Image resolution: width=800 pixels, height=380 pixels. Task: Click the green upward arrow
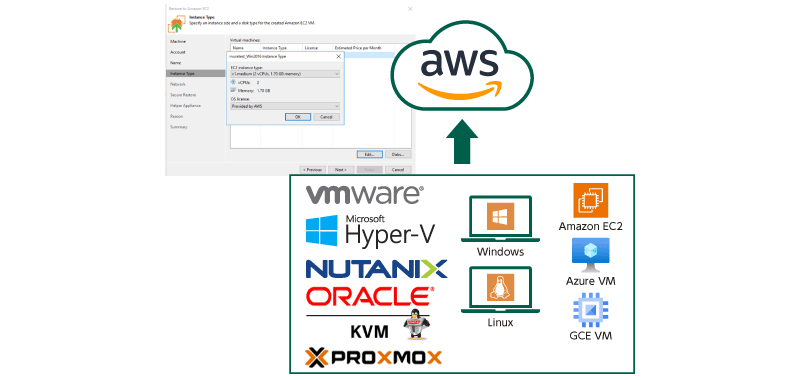click(x=462, y=142)
